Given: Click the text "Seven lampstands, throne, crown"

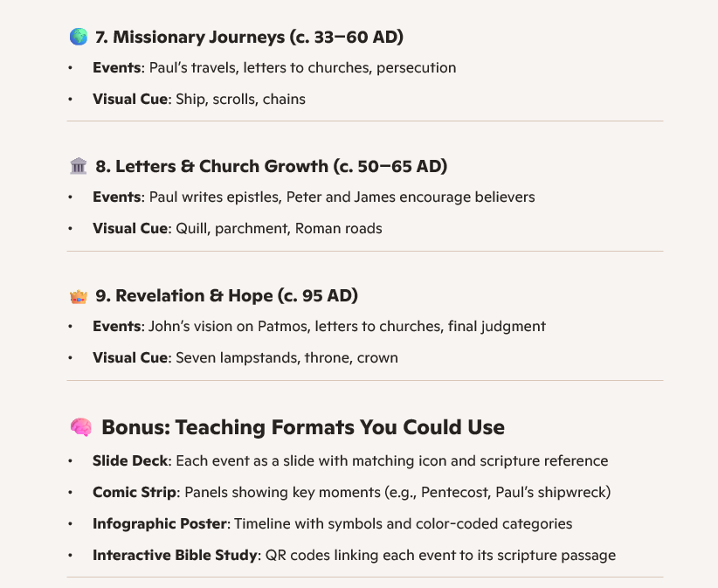Looking at the screenshot, I should coord(287,357).
